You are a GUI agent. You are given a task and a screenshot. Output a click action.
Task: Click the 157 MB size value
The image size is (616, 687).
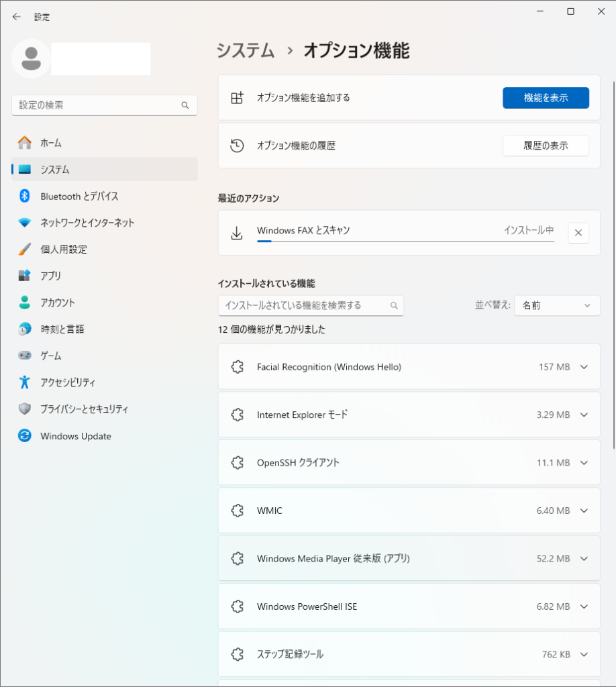554,367
